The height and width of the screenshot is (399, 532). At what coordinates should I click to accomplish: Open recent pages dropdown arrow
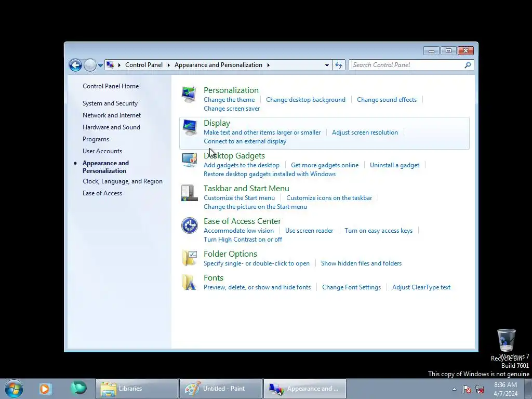coord(100,65)
